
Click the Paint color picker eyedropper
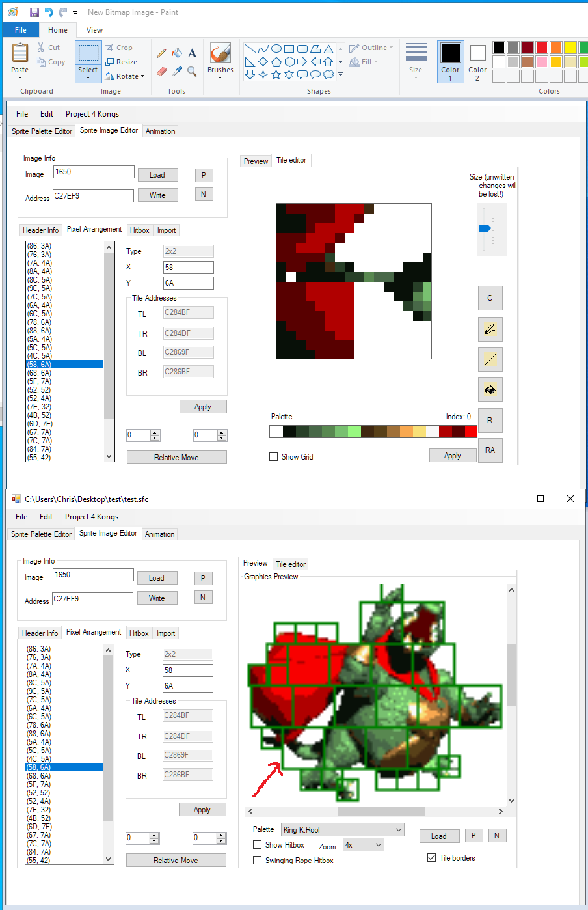click(x=176, y=71)
